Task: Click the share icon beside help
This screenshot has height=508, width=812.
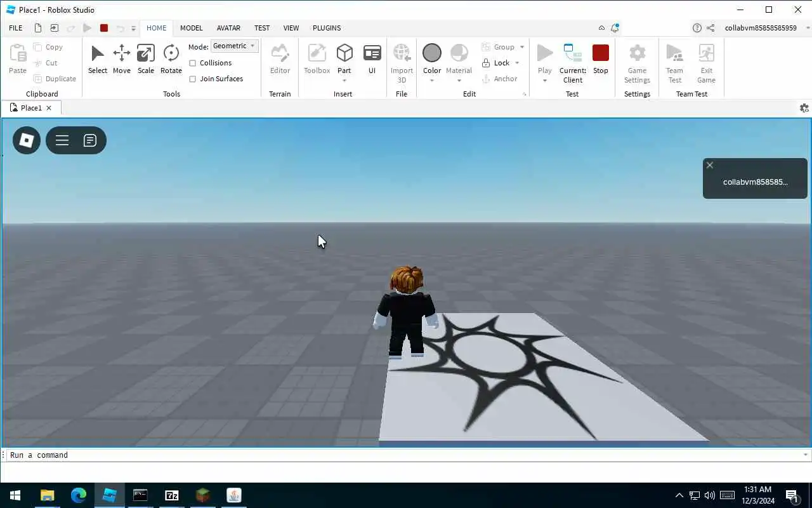Action: click(x=710, y=28)
